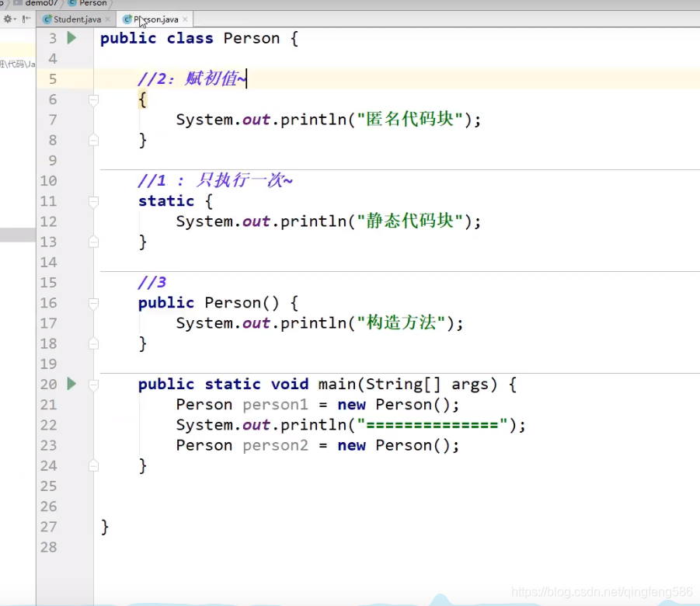Collapse static block fold marker at line 11
The height and width of the screenshot is (606, 700).
[93, 201]
